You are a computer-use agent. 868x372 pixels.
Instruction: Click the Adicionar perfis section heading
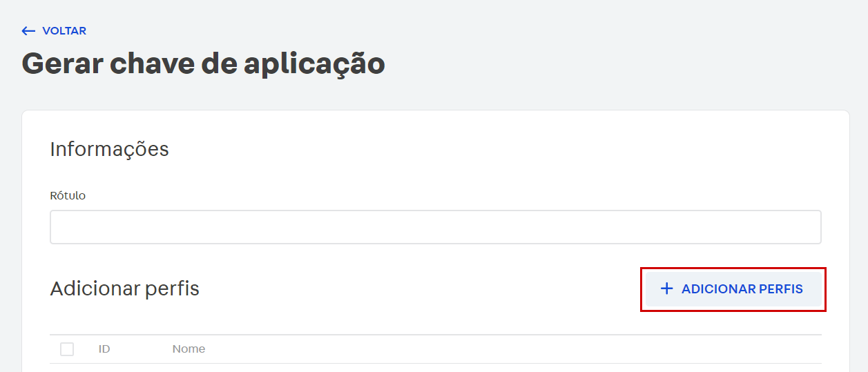click(124, 288)
